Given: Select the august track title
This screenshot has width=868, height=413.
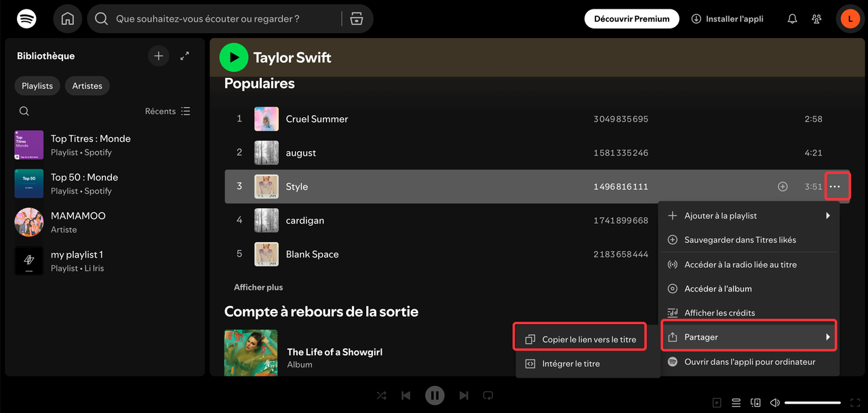Looking at the screenshot, I should (x=301, y=153).
